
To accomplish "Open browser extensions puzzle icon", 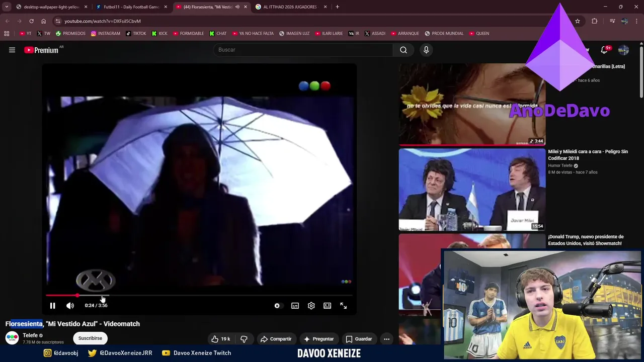I will tap(595, 21).
